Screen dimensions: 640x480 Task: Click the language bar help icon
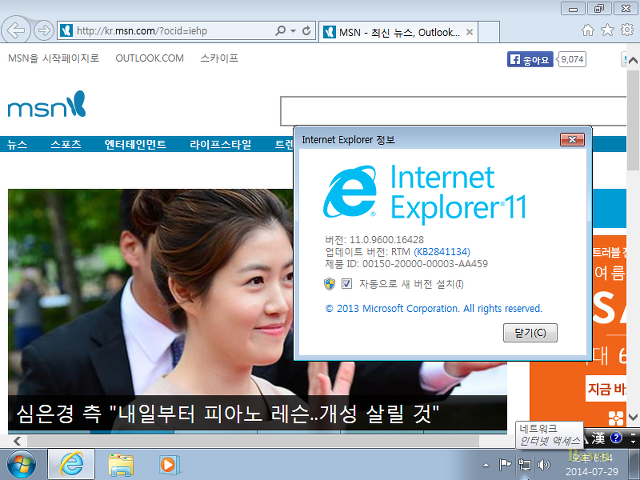[x=616, y=438]
